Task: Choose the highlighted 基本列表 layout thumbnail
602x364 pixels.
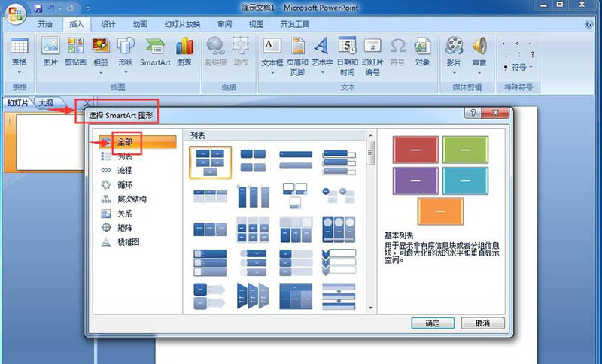Action: point(210,162)
